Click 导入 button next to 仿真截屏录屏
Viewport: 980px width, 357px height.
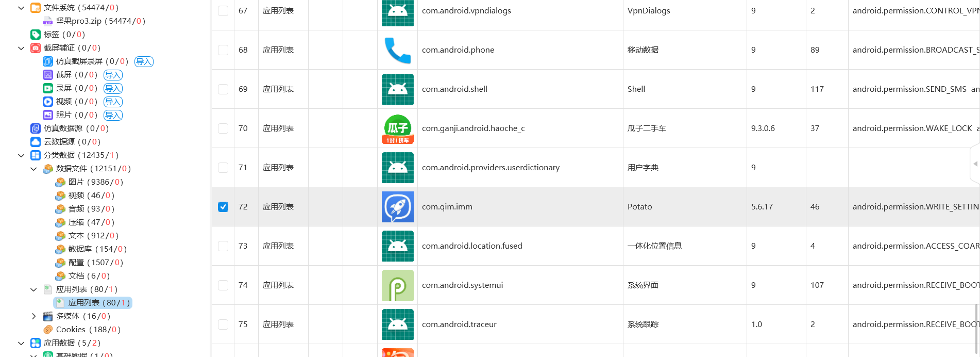144,61
